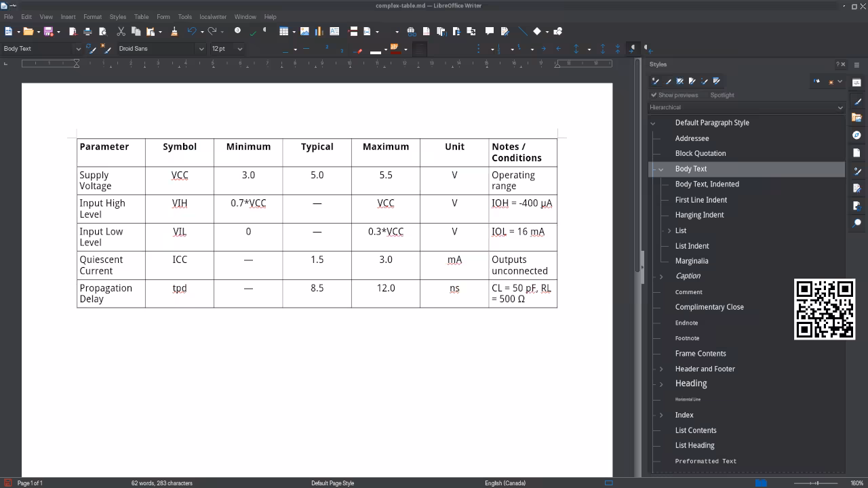
Task: Insert a text box
Action: coord(334,31)
